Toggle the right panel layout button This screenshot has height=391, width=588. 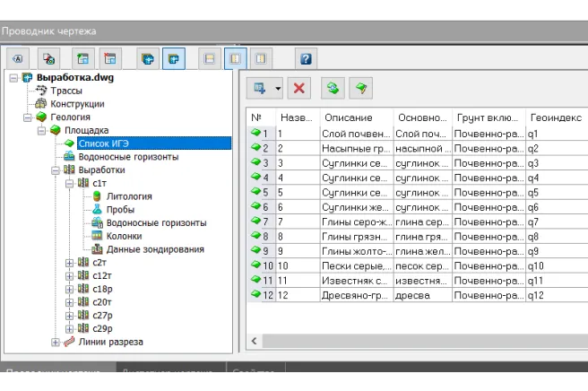261,59
